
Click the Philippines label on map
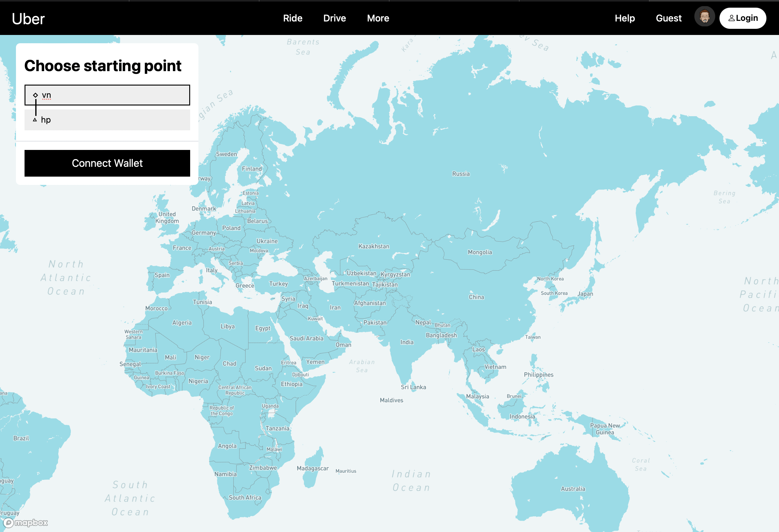coord(539,375)
